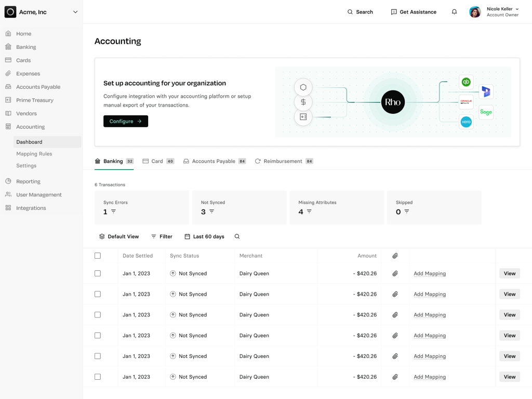Filter by the Skipped card
The width and height of the screenshot is (532, 399).
(434, 207)
